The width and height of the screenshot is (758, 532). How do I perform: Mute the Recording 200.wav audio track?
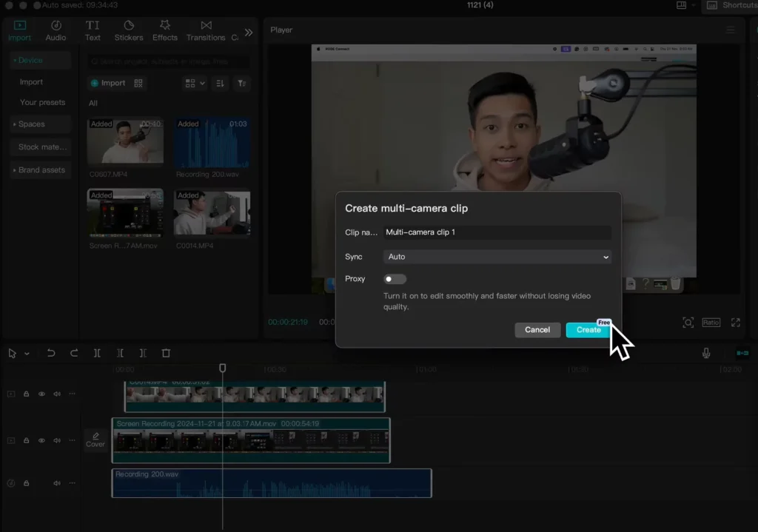[x=57, y=483]
